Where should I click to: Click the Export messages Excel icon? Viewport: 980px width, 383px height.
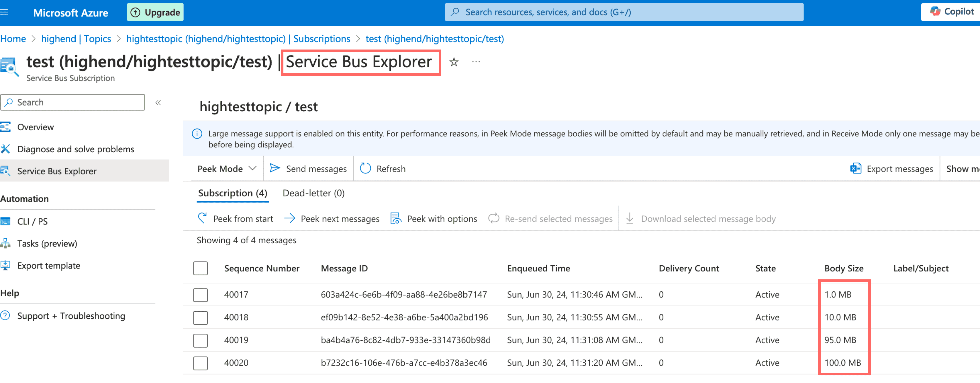[x=856, y=168]
